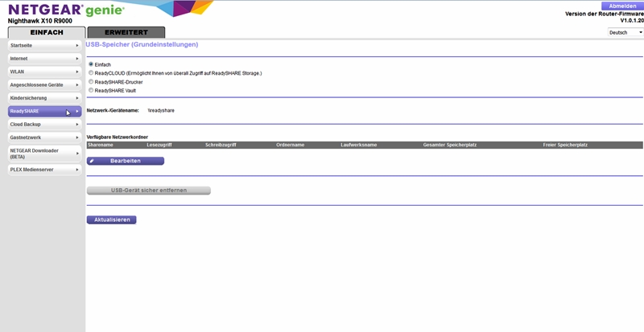Expand the Internet sidebar arrow
This screenshot has width=644, height=332.
(77, 59)
